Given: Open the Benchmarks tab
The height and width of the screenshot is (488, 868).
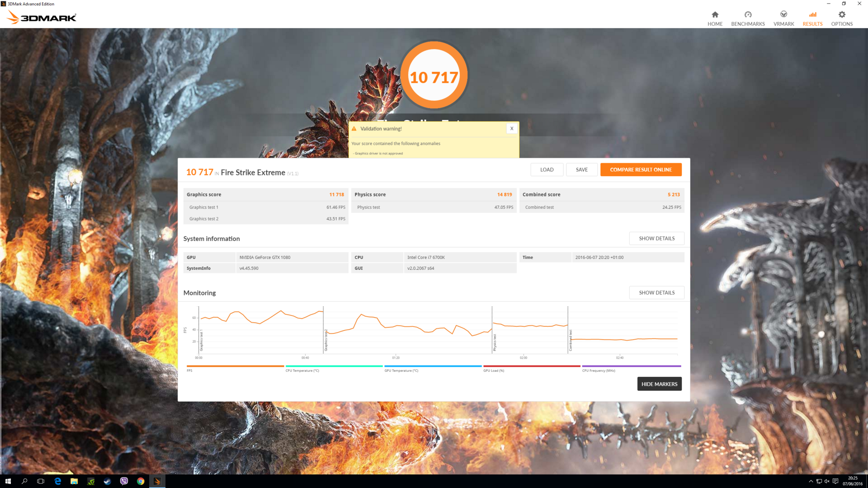Looking at the screenshot, I should pos(748,19).
